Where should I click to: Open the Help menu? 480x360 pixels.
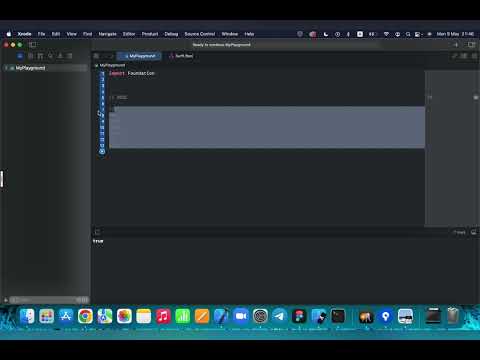(x=249, y=34)
